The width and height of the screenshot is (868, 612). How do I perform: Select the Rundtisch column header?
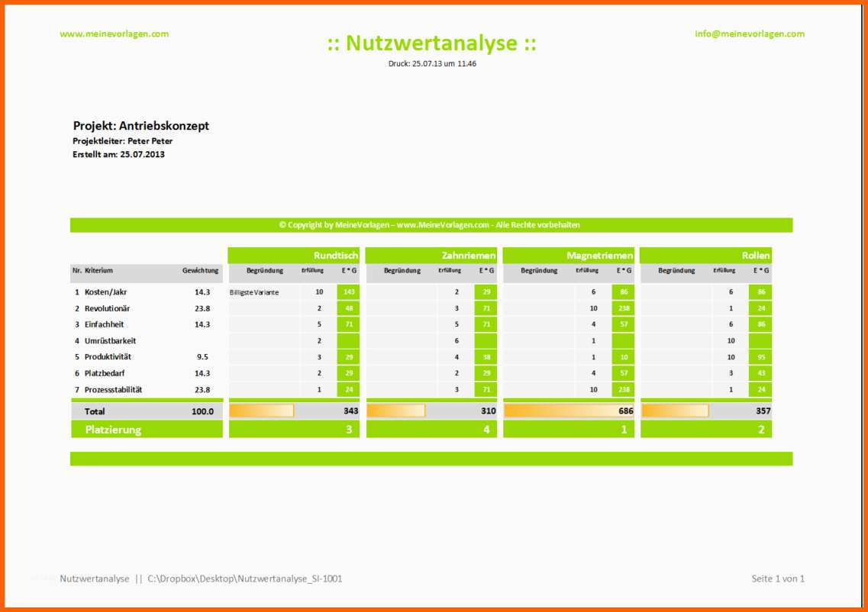[x=294, y=255]
